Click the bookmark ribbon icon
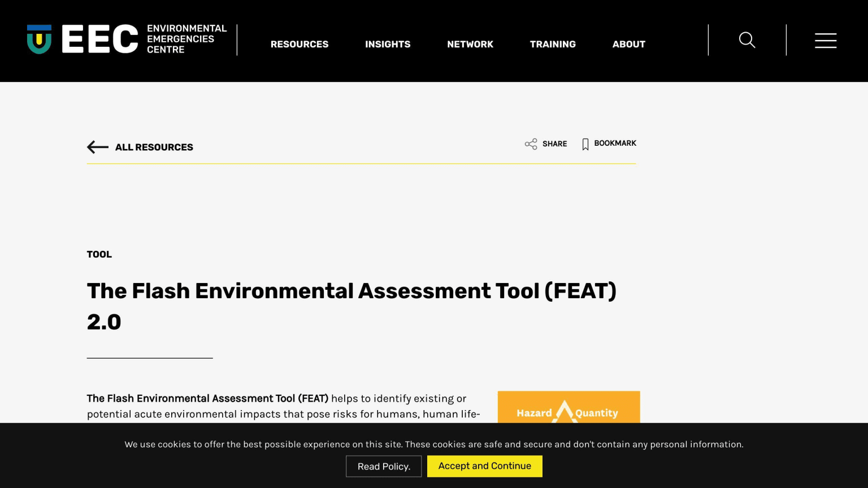The height and width of the screenshot is (488, 868). click(585, 144)
